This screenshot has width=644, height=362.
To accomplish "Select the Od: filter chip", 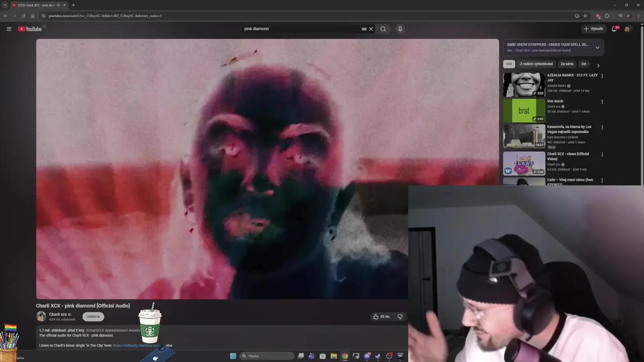I will (585, 64).
